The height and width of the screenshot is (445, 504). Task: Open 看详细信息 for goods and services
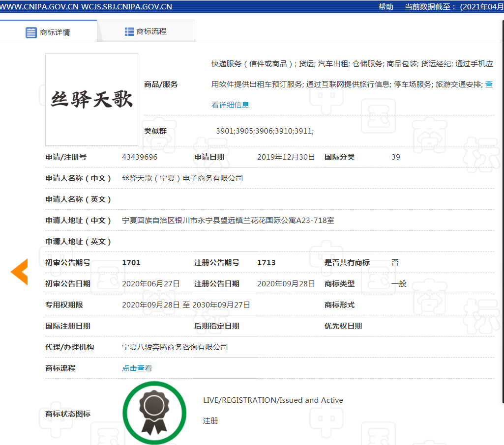(x=230, y=105)
